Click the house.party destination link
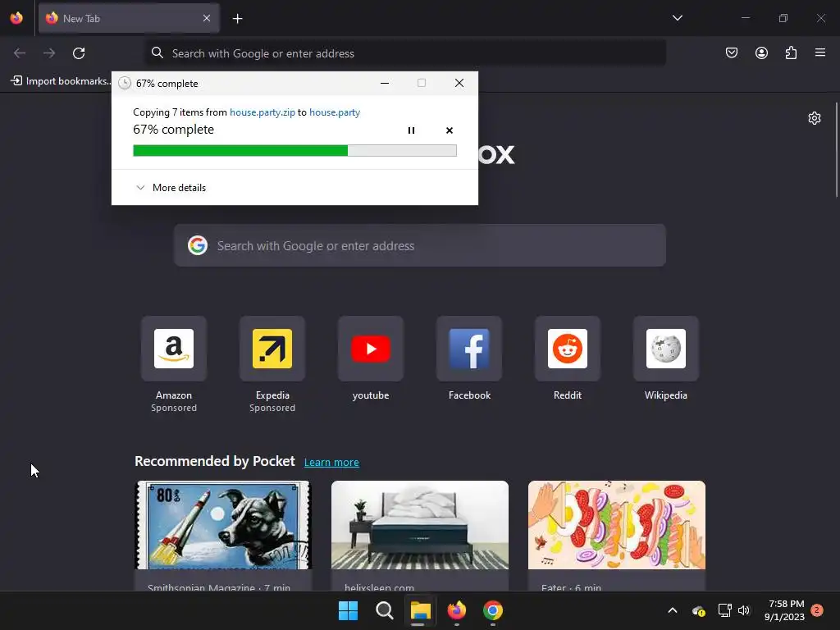 335,112
